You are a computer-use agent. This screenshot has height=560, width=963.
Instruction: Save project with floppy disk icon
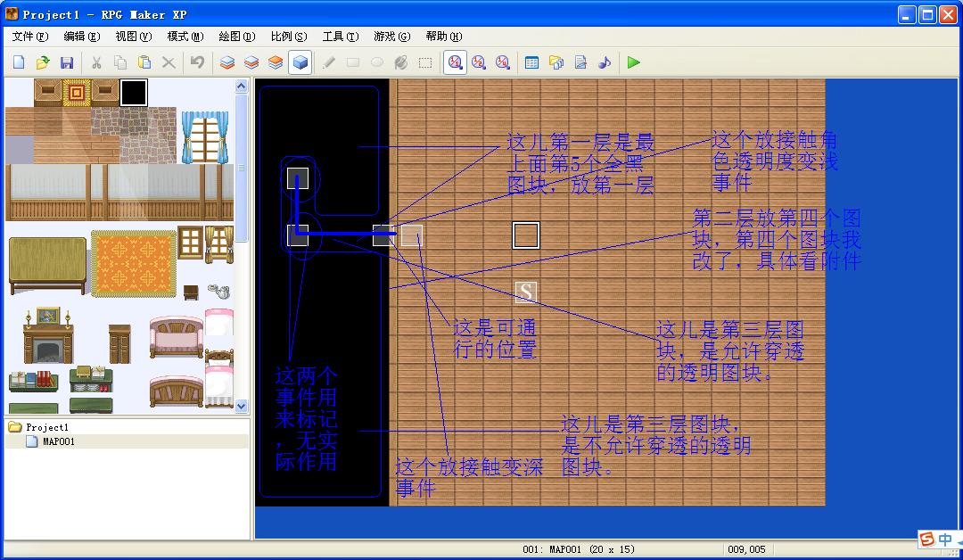(x=66, y=62)
